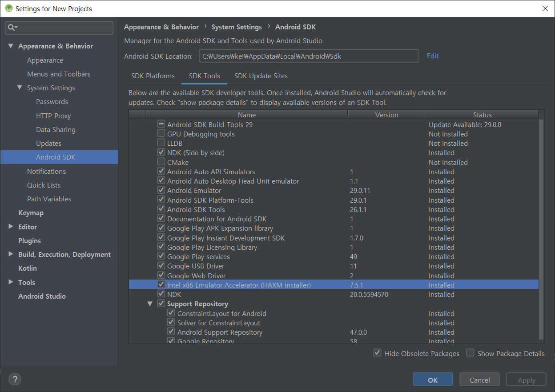The width and height of the screenshot is (555, 392).
Task: Click the search magnifier icon in settings search
Action: coord(12,28)
